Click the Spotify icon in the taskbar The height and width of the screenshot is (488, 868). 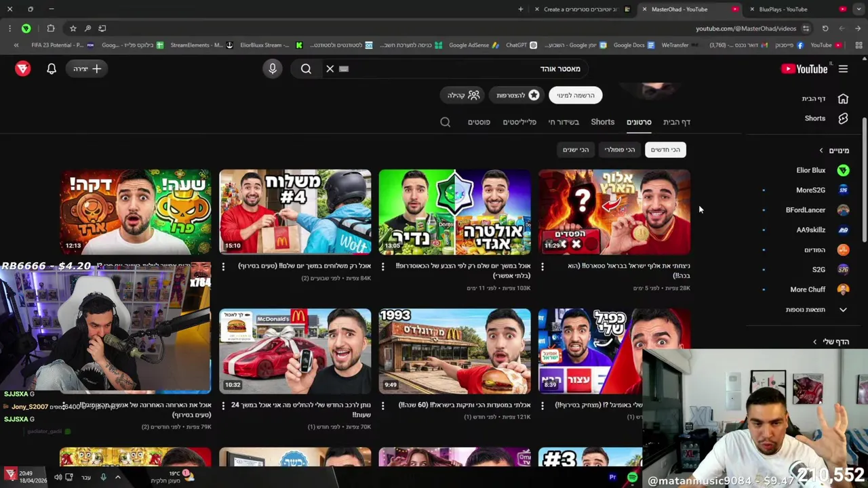coord(633,477)
